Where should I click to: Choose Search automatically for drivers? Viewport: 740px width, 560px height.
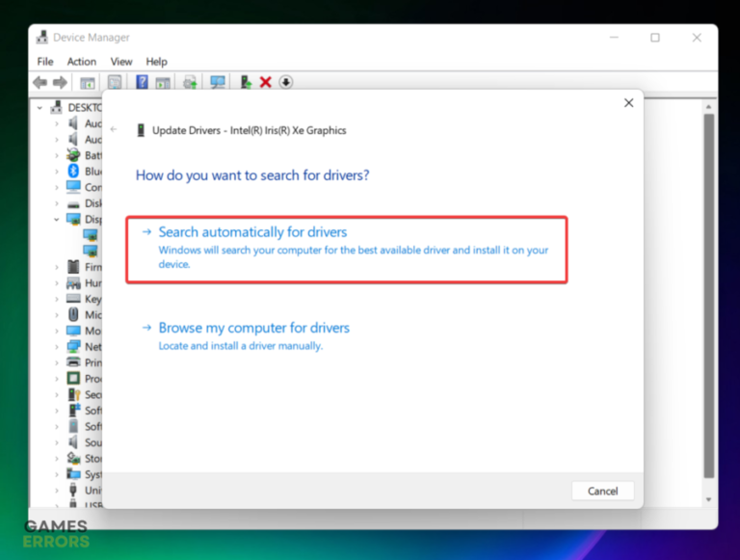pos(252,232)
